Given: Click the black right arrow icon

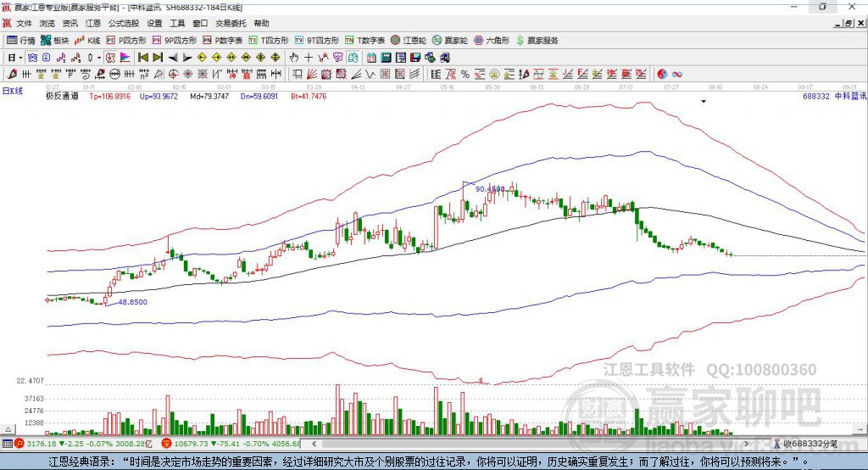Looking at the screenshot, I should pos(187,58).
